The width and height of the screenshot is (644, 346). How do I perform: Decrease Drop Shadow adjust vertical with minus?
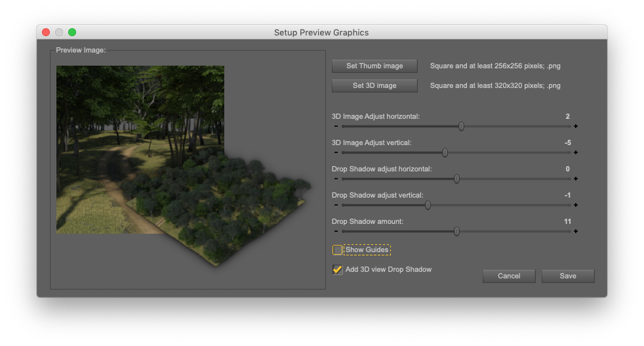(336, 205)
